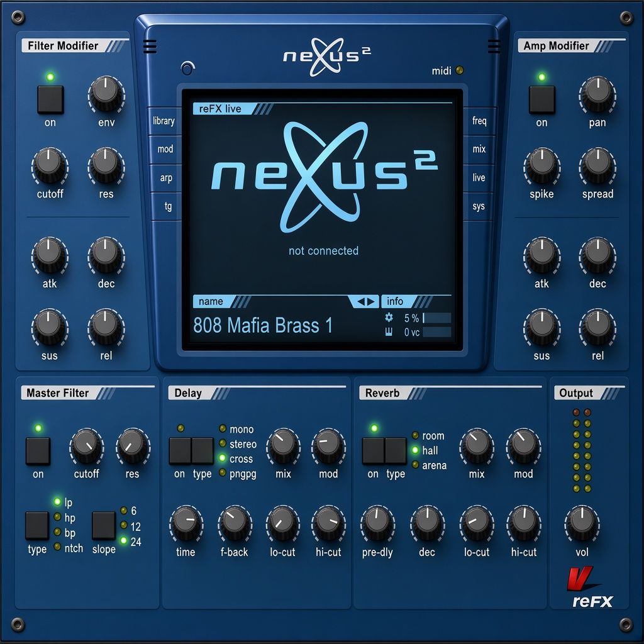644x644 pixels.
Task: Select pngpg delay type
Action: pos(238,474)
